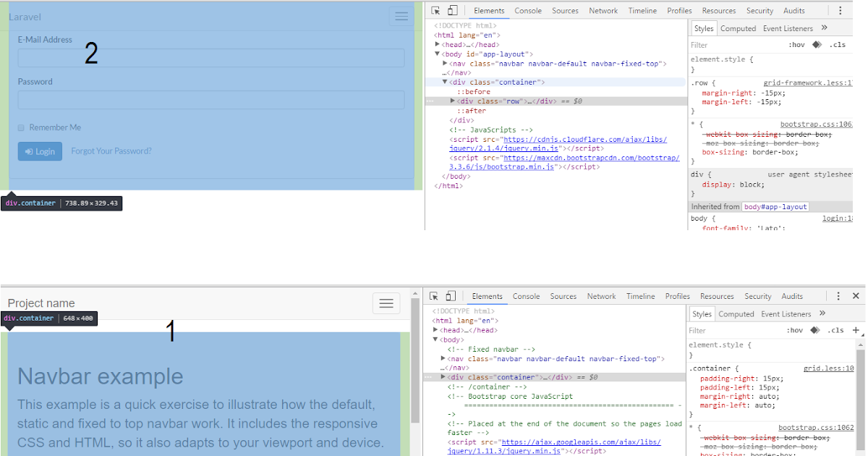Open Resources tab in Laravel page DevTools
This screenshot has width=868, height=456.
click(719, 11)
